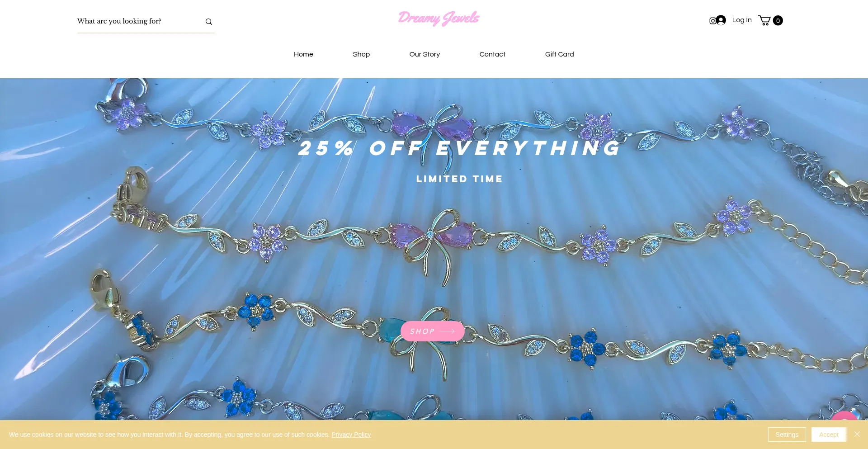Click the cart item count badge
This screenshot has height=449, width=868.
(x=778, y=21)
